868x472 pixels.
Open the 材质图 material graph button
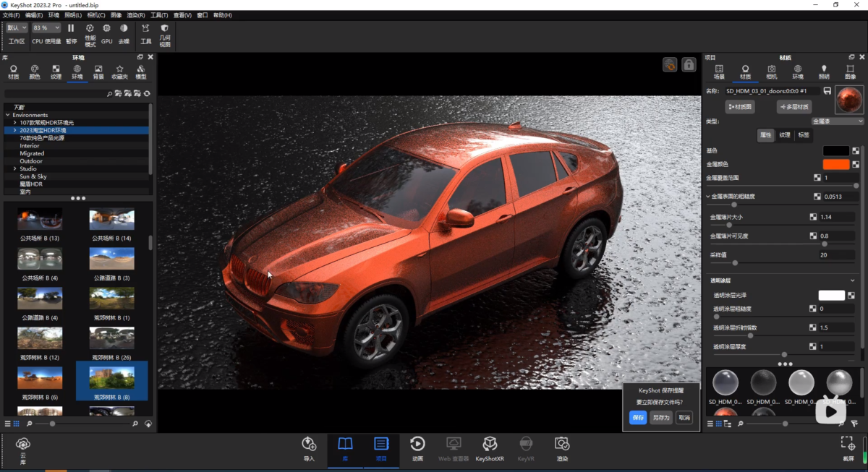(739, 107)
